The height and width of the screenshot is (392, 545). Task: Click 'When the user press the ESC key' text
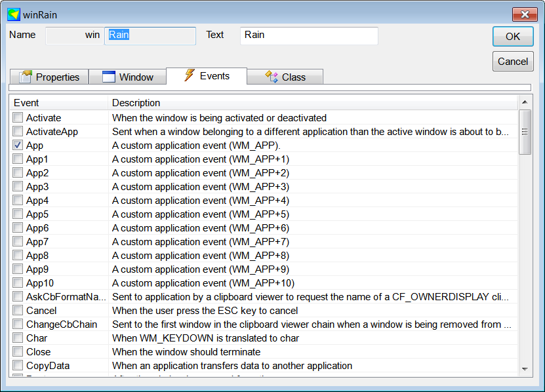[205, 311]
